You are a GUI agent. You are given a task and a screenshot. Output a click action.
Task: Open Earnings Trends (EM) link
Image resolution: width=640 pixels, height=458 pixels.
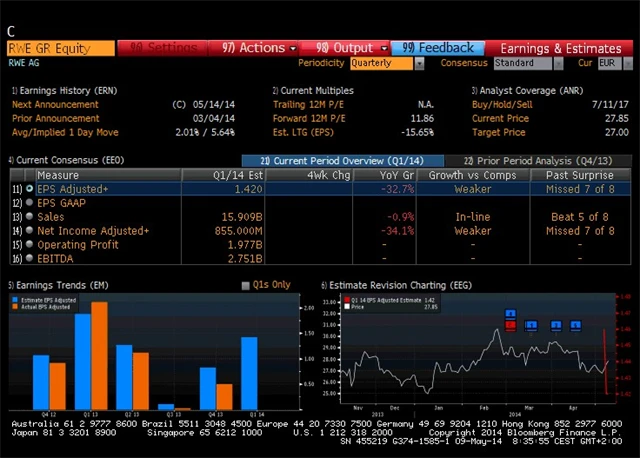point(59,285)
